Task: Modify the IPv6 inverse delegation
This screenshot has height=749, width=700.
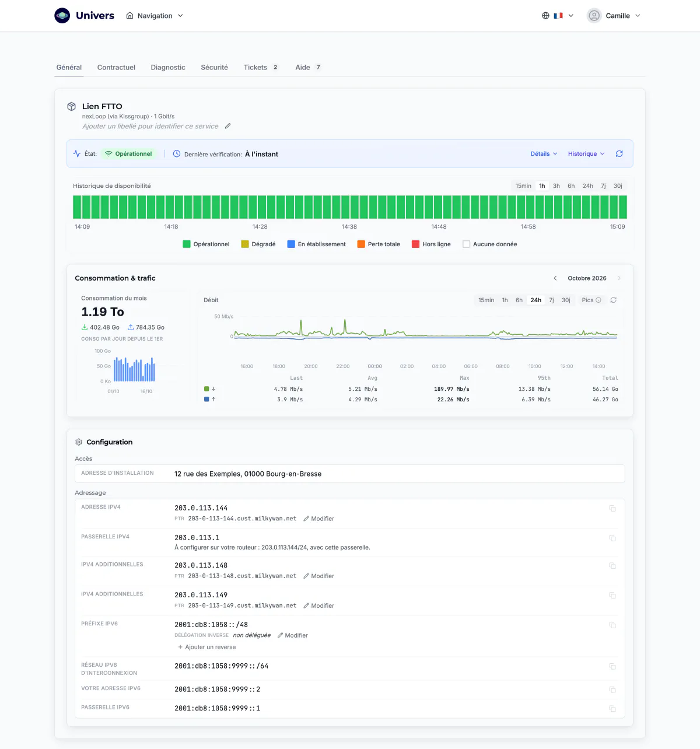Action: coord(292,635)
